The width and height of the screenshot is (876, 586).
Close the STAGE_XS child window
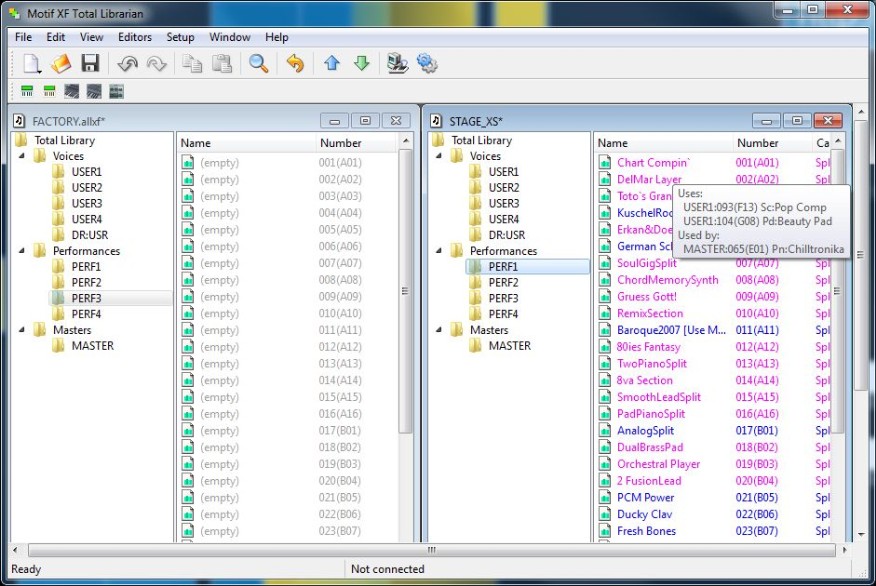tap(828, 121)
